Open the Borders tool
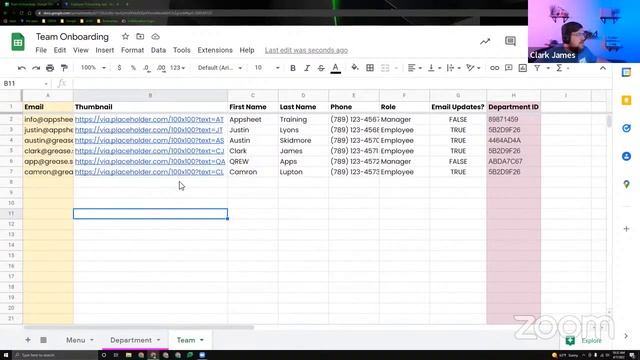640x360 pixels. 370,68
